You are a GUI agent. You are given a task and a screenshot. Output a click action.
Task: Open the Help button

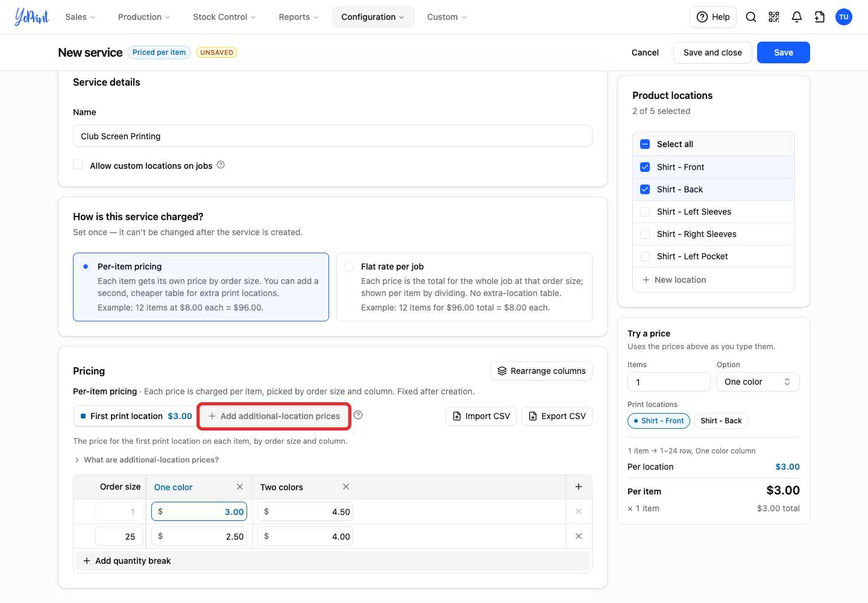(x=713, y=17)
